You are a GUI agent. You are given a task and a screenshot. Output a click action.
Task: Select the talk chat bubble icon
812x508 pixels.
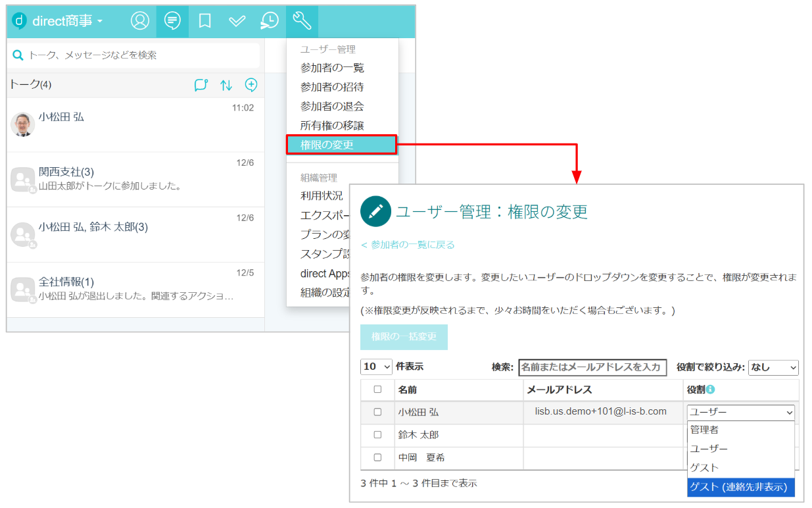(172, 21)
